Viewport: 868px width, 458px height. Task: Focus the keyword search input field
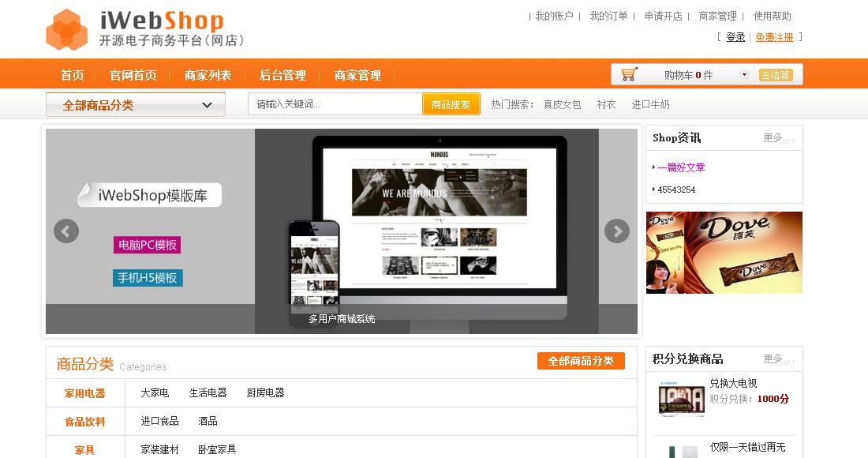(335, 104)
